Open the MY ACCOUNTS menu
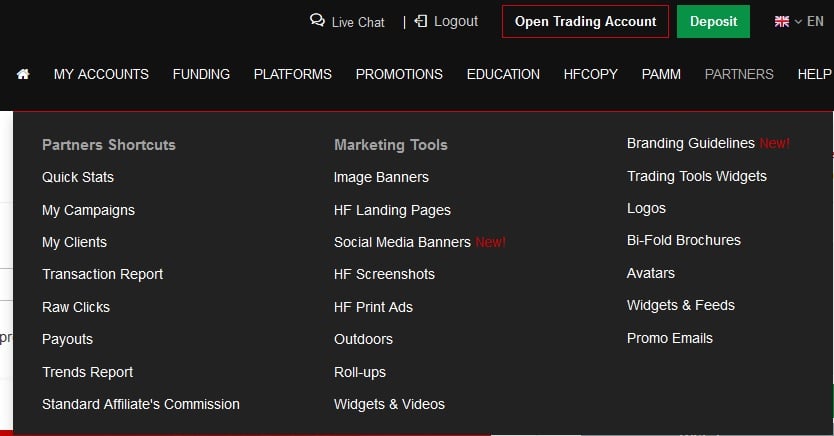834x436 pixels. [101, 74]
